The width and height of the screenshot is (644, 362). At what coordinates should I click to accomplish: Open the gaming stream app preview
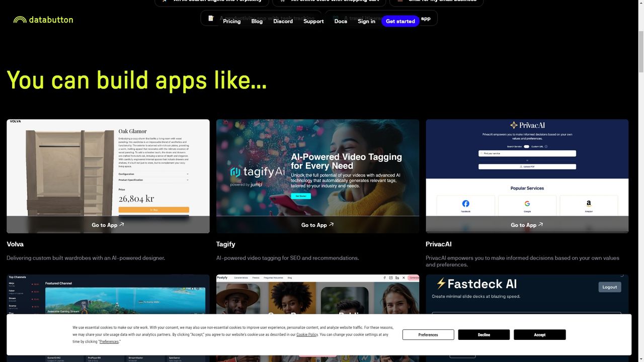108,294
